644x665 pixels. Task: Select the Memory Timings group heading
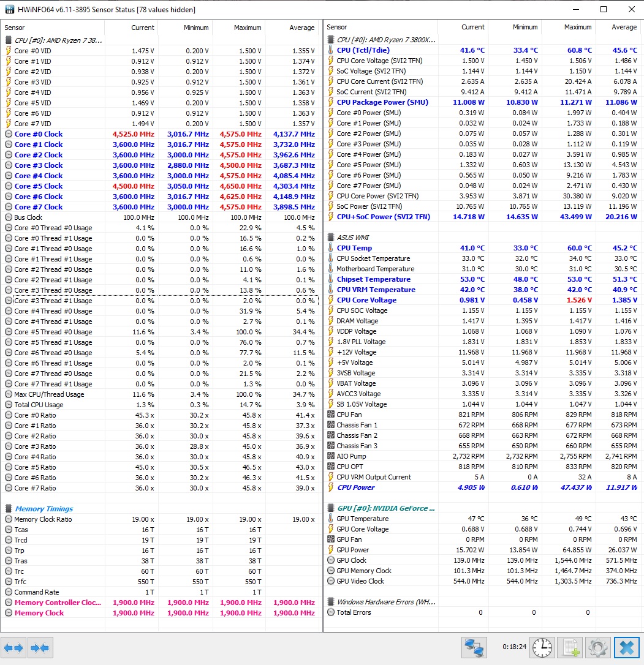(x=44, y=508)
